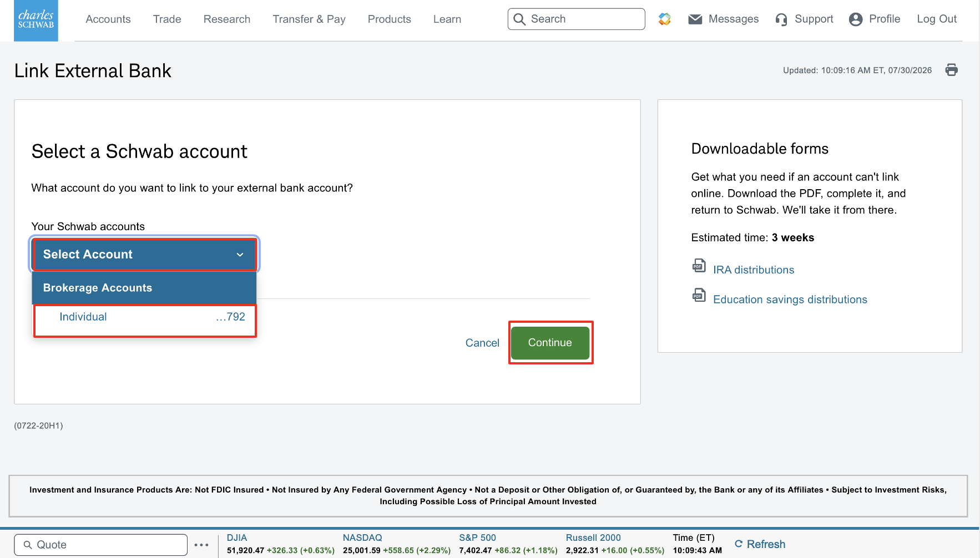Log Out of the account

click(x=937, y=19)
